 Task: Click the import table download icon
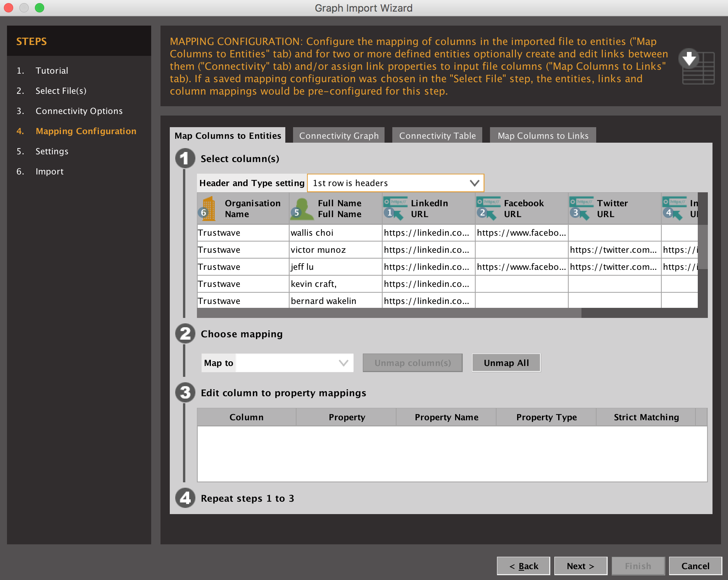pos(697,66)
